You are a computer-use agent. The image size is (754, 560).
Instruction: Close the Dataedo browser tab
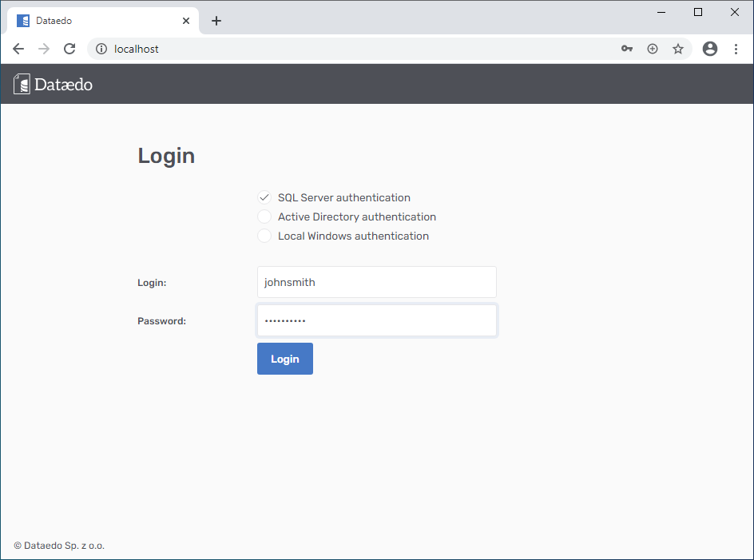point(186,21)
